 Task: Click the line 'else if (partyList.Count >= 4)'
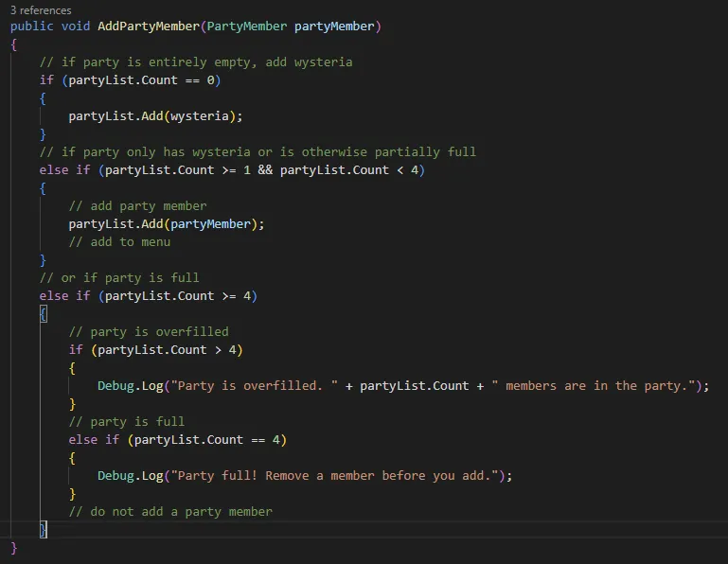pos(148,296)
